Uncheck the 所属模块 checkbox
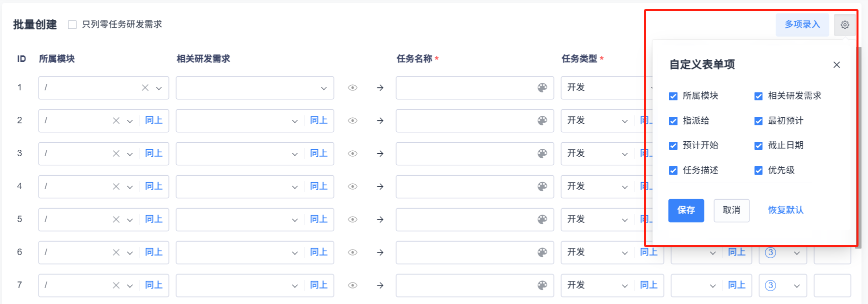This screenshot has height=304, width=868. click(x=673, y=96)
